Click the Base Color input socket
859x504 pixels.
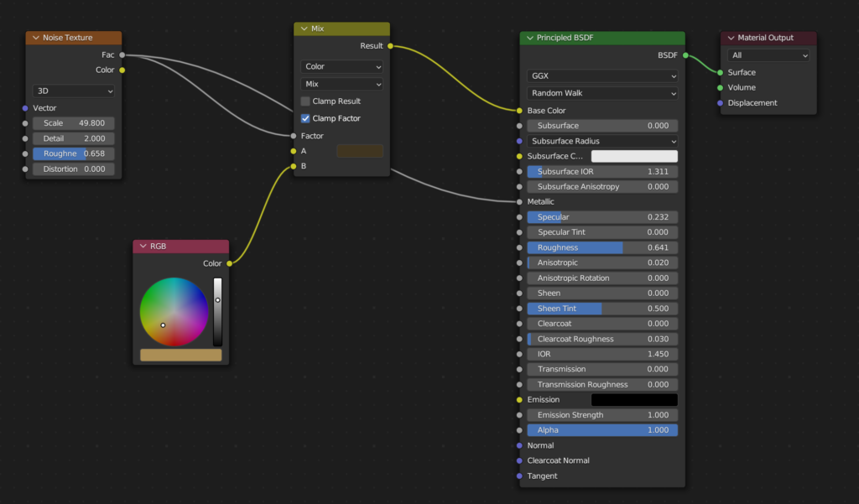click(x=520, y=111)
